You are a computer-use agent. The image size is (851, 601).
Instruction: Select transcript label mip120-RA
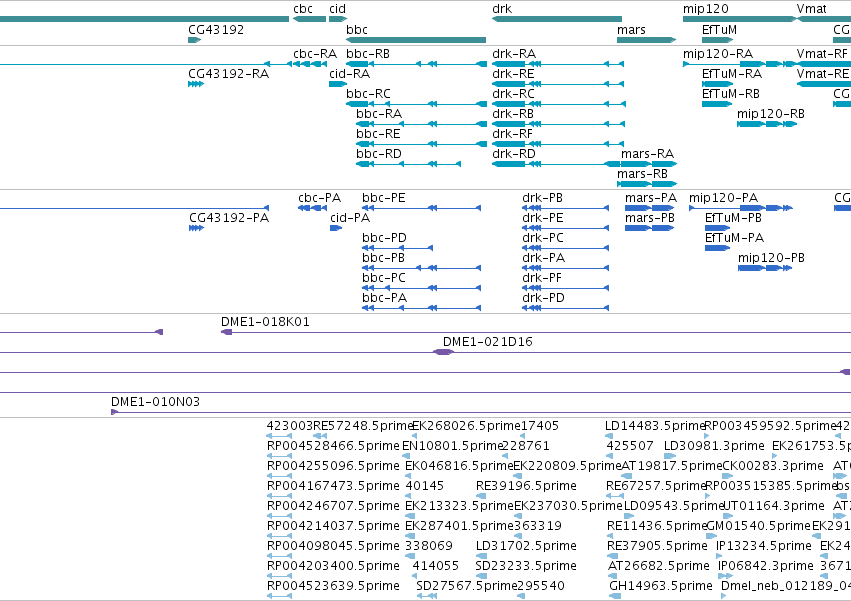pos(717,54)
